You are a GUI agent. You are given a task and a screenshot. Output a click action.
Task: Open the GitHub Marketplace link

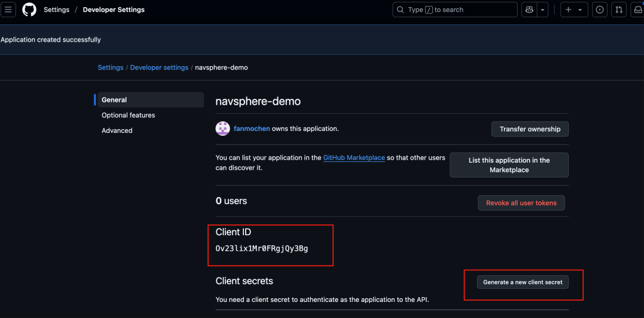[x=354, y=158]
